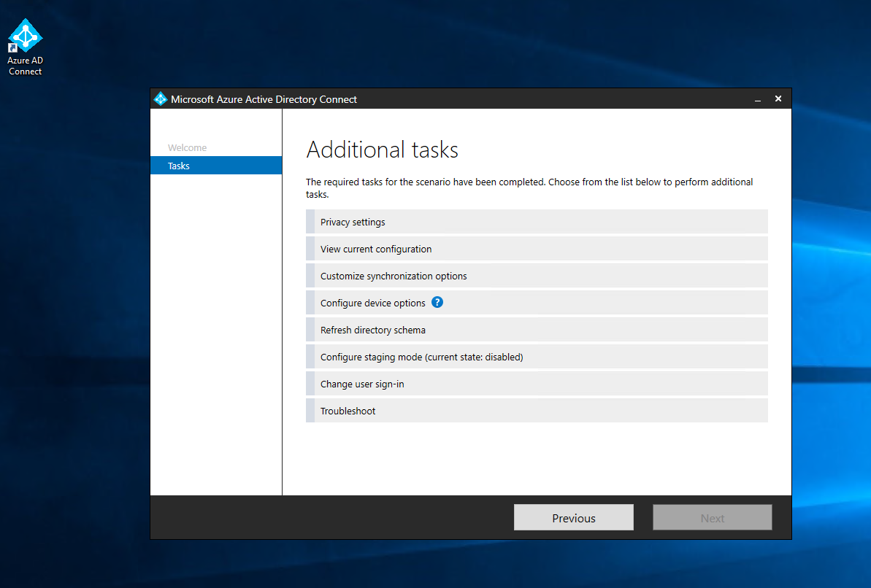The image size is (871, 588).
Task: Click the help icon beside Configure device options
Action: pyautogui.click(x=437, y=301)
